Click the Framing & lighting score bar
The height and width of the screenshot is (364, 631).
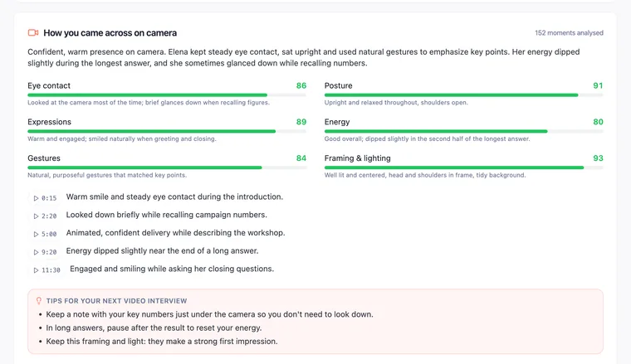point(463,167)
